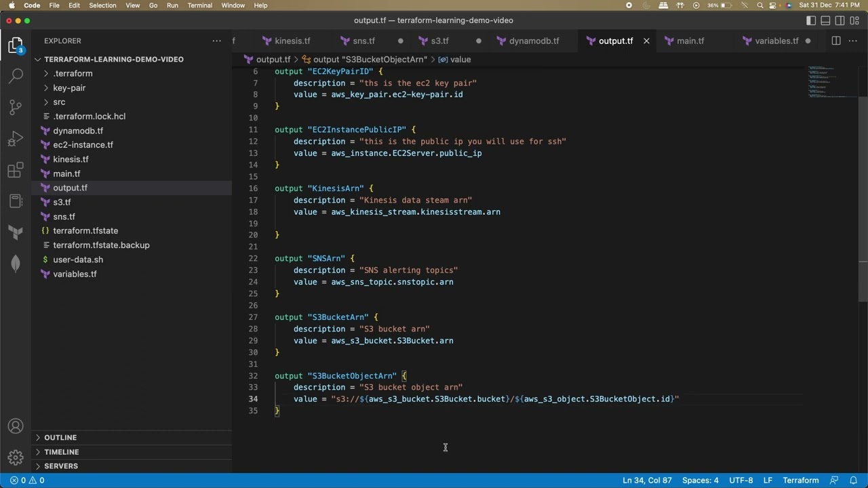The height and width of the screenshot is (488, 868).
Task: Click the battery status menu bar icon
Action: pyautogui.click(x=726, y=5)
